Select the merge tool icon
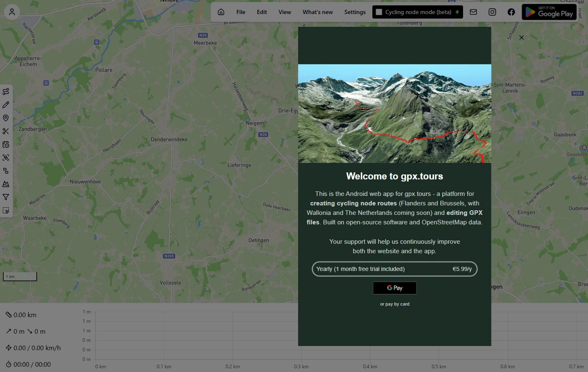This screenshot has height=372, width=588. point(6,158)
